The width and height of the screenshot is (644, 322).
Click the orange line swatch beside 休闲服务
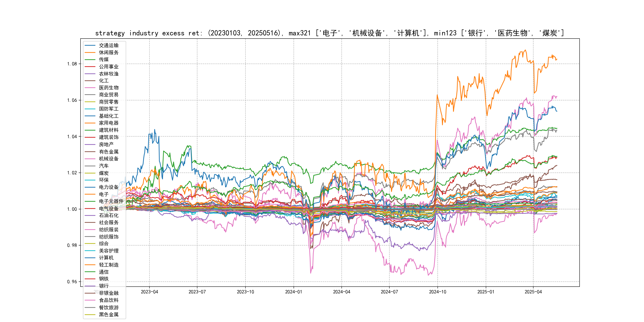90,52
